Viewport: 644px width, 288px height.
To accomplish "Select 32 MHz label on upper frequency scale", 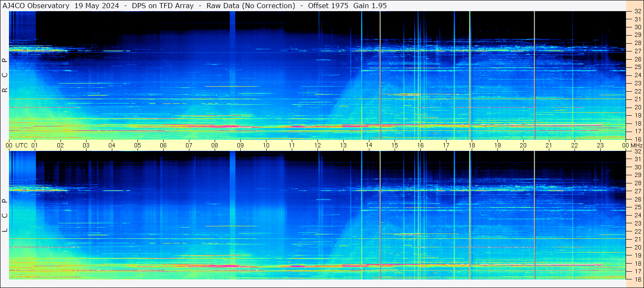I will click(x=637, y=12).
